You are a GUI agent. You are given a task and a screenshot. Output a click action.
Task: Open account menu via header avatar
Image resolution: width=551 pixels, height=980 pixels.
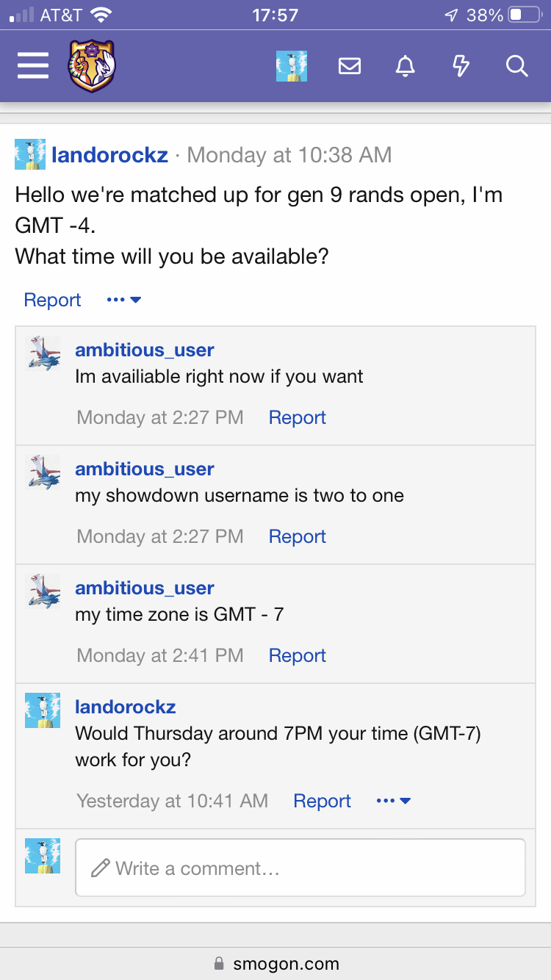292,66
